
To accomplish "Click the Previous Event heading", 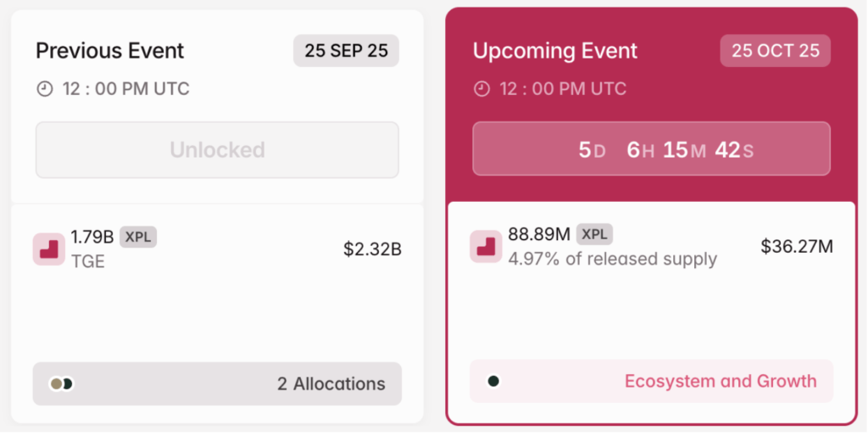I will [x=109, y=51].
